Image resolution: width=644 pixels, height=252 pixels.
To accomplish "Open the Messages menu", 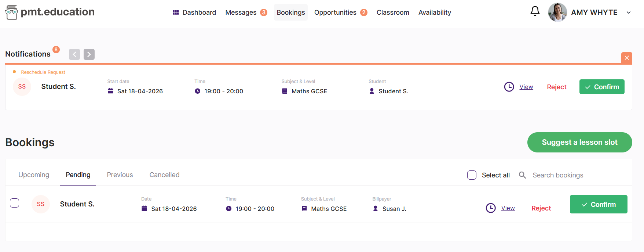I will click(x=241, y=12).
